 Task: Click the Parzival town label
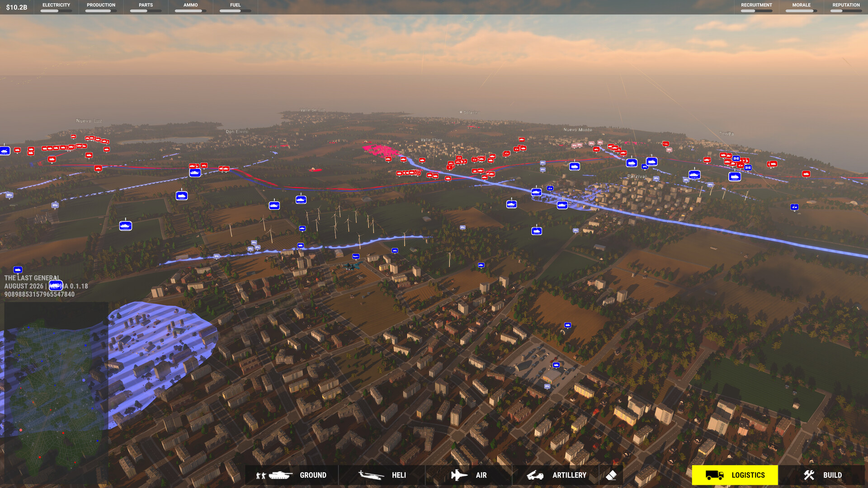pyautogui.click(x=637, y=176)
